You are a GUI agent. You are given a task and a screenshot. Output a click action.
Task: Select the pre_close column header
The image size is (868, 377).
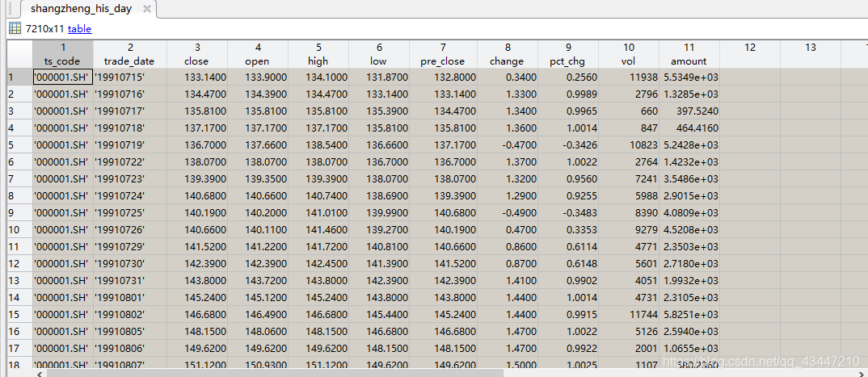click(443, 54)
